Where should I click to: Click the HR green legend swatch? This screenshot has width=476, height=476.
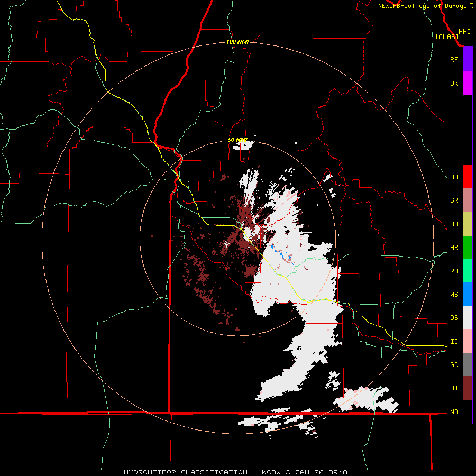pyautogui.click(x=467, y=248)
